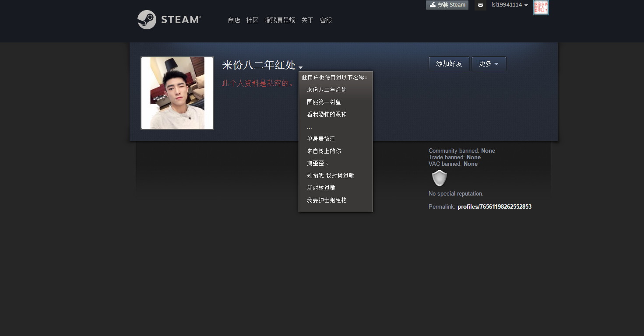
Task: Click the Community banned: None text
Action: click(x=462, y=150)
